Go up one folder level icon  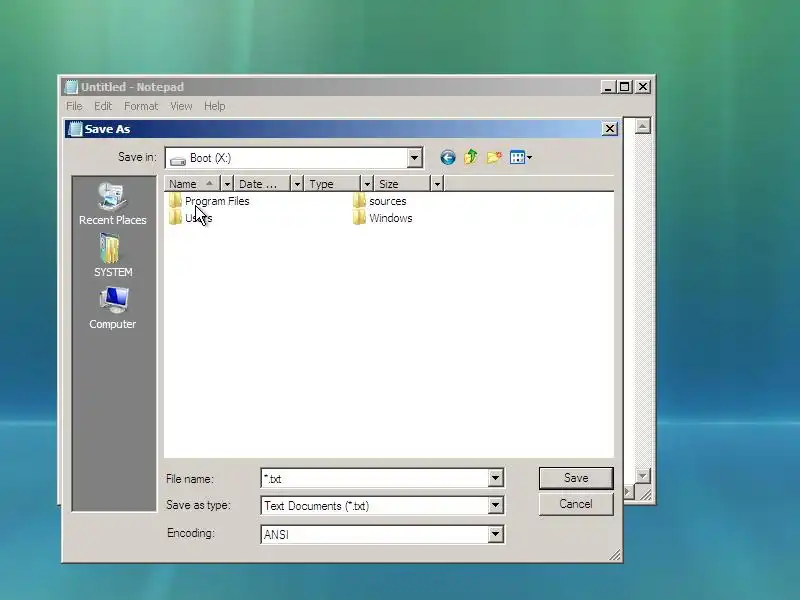470,157
